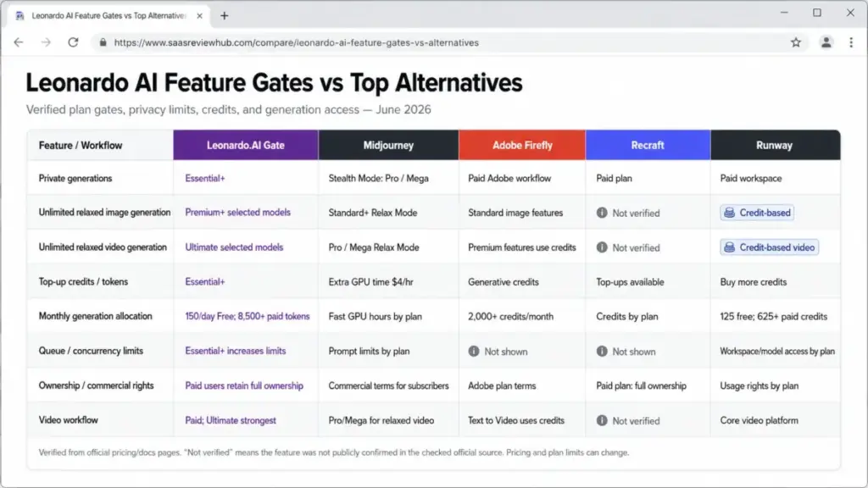This screenshot has height=488, width=868.
Task: Click info icon in Recraft queue limits row
Action: click(602, 352)
